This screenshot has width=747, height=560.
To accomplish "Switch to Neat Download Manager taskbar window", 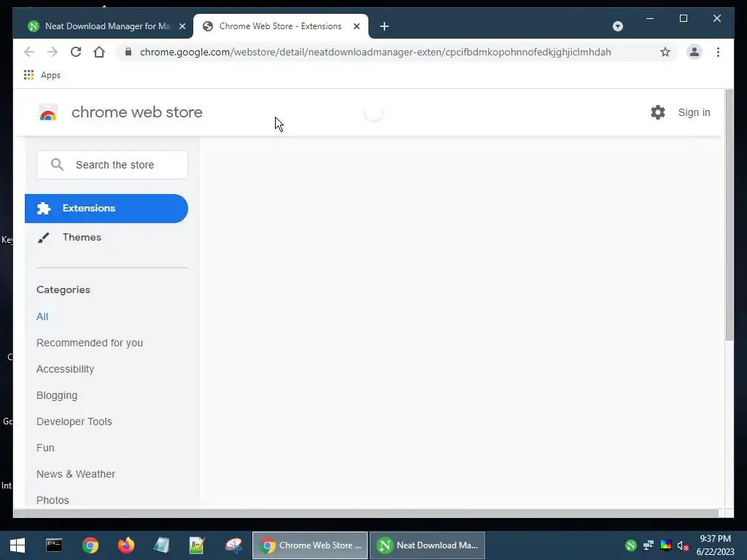I will coord(427,545).
